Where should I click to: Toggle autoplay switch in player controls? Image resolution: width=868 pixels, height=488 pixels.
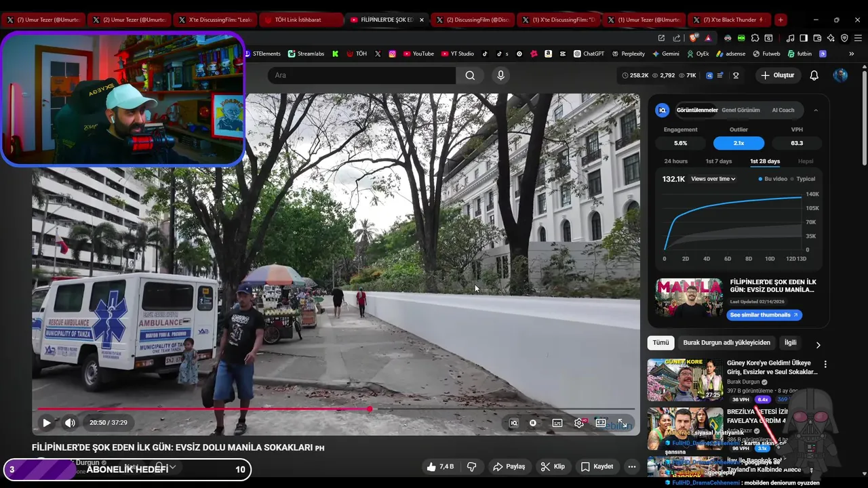pyautogui.click(x=533, y=423)
